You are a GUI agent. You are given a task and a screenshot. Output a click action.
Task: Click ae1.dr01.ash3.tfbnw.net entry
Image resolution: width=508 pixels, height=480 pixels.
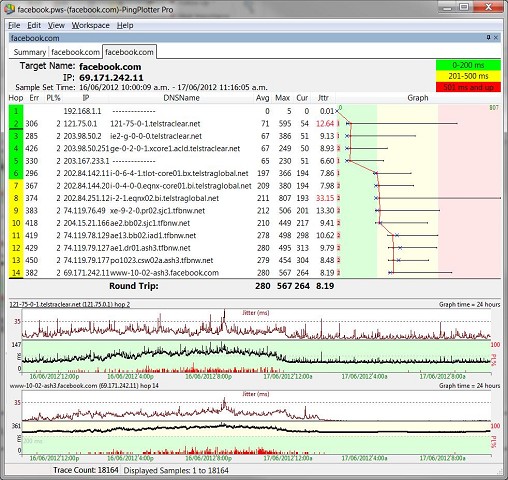click(150, 248)
